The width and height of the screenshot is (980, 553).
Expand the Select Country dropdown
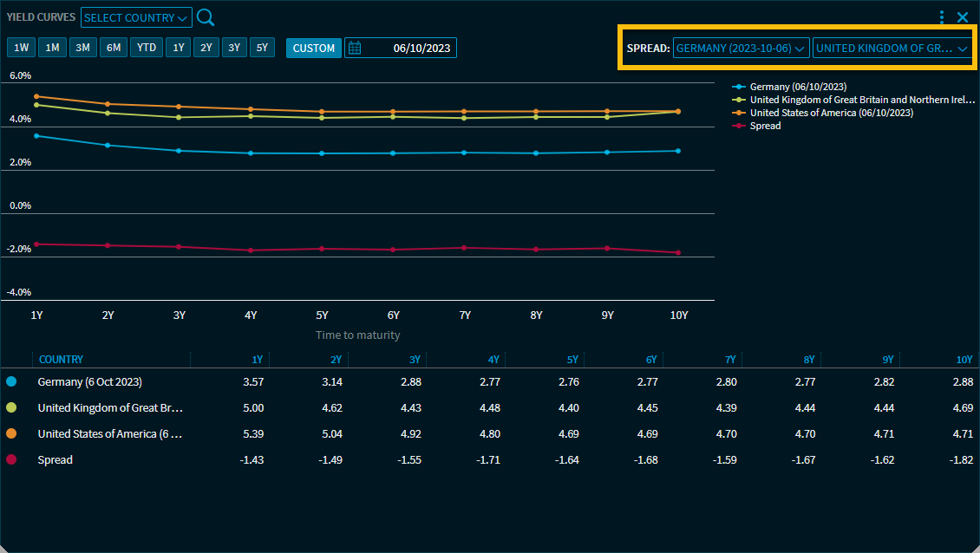coord(136,18)
